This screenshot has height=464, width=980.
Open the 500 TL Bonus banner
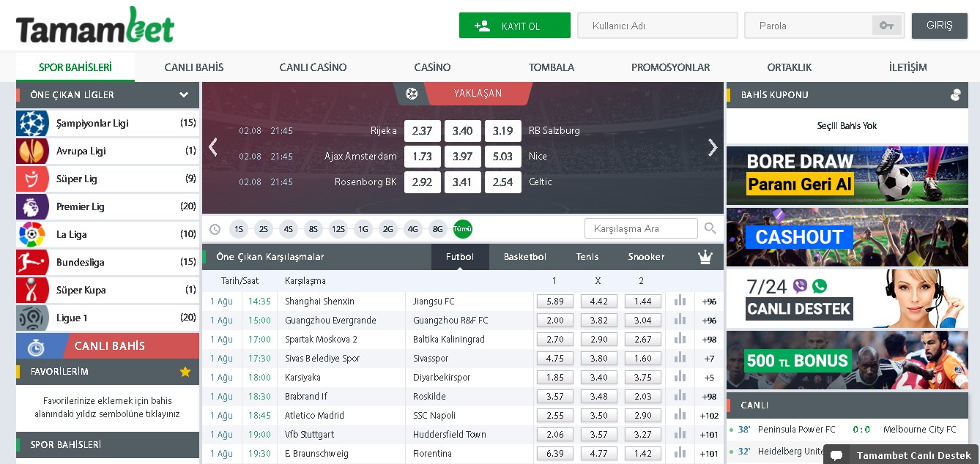[x=847, y=360]
